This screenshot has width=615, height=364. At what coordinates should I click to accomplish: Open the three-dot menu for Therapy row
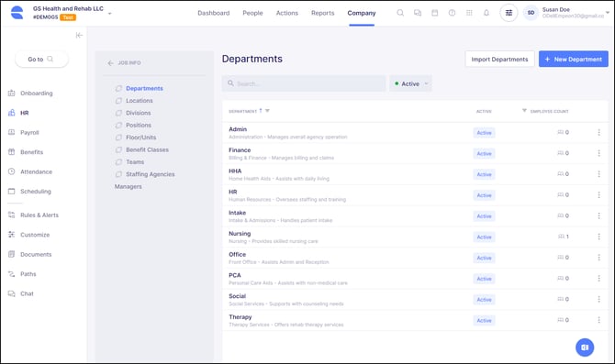pyautogui.click(x=598, y=320)
